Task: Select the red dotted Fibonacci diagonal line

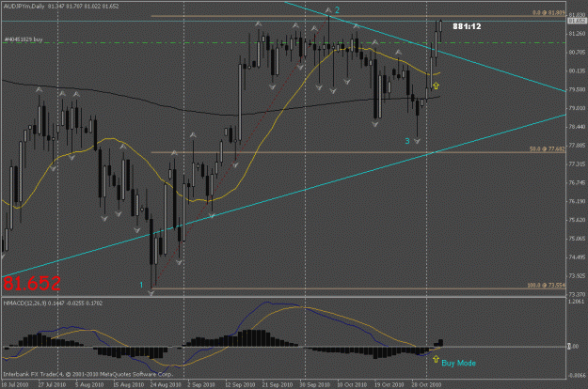Action: pyautogui.click(x=240, y=151)
